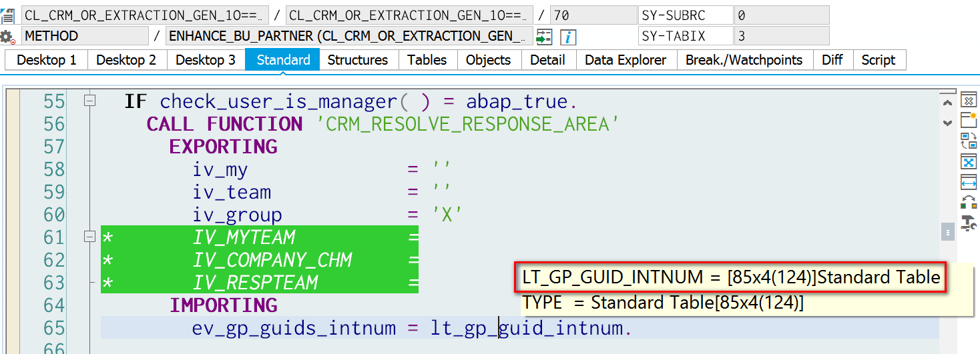Click commented IV_MYTEAM on line 61
The width and height of the screenshot is (980, 354).
coord(244,237)
